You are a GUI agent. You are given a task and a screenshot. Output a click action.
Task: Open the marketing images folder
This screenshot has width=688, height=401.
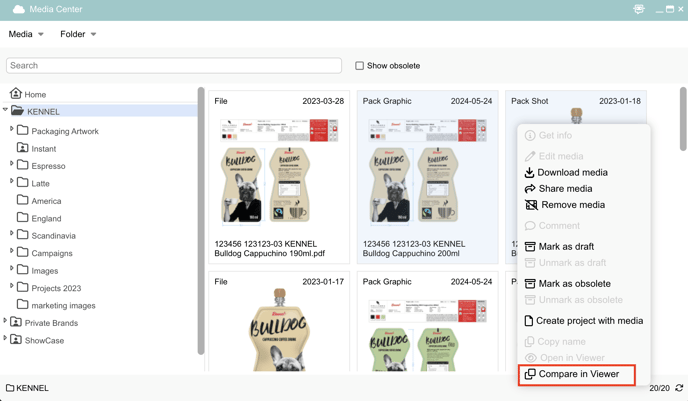[x=63, y=305]
